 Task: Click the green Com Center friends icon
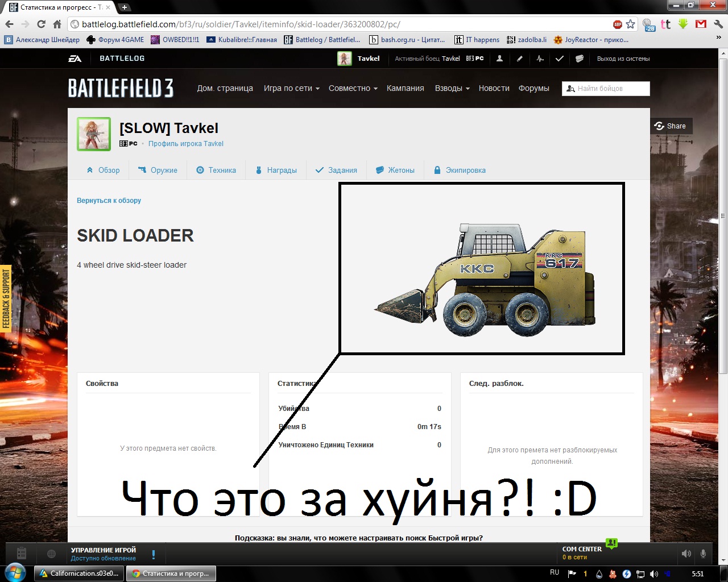611,543
